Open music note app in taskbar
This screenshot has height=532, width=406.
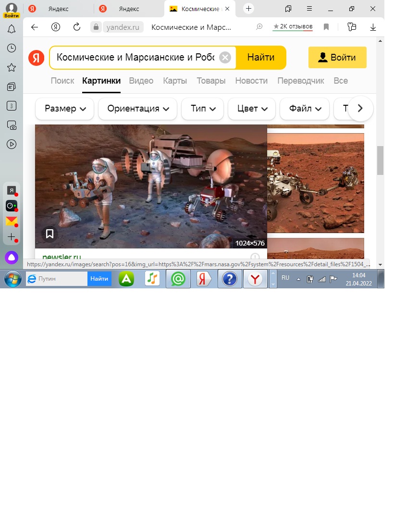tap(152, 279)
